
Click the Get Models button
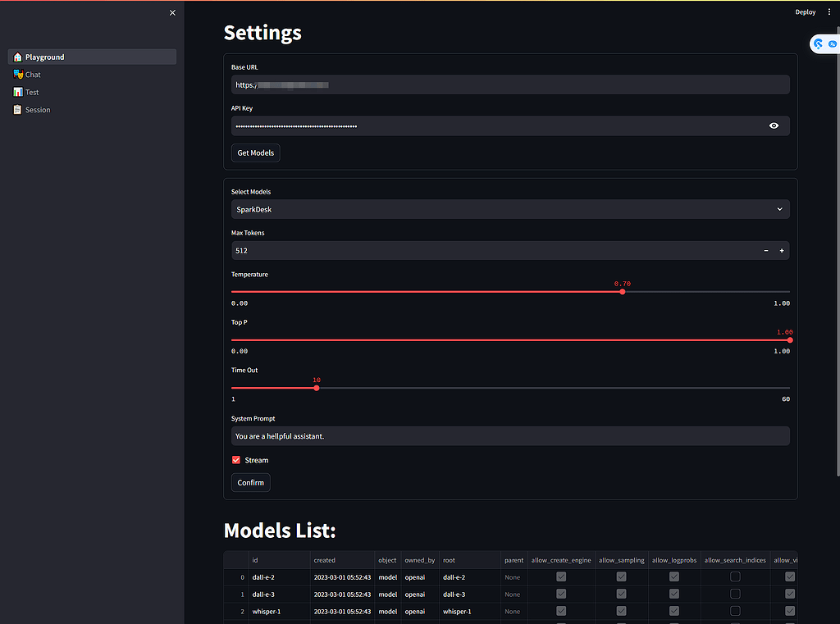tap(256, 153)
